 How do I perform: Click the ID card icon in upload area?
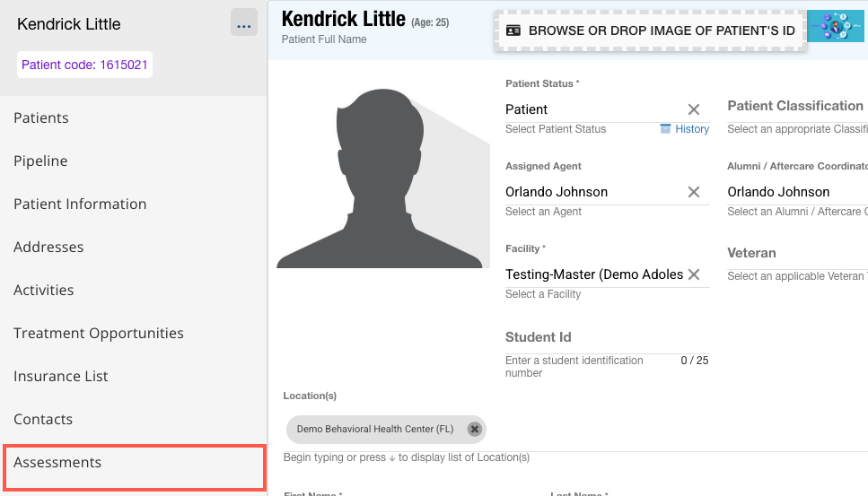tap(513, 30)
